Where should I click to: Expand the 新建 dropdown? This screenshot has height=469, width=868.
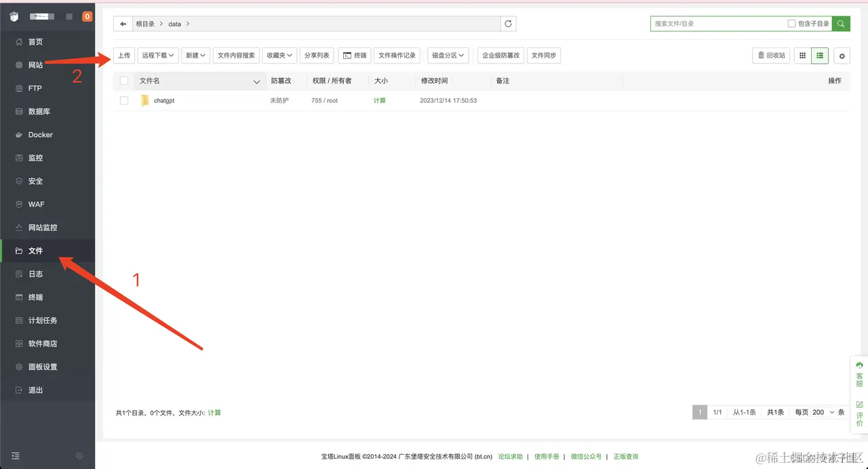click(196, 56)
